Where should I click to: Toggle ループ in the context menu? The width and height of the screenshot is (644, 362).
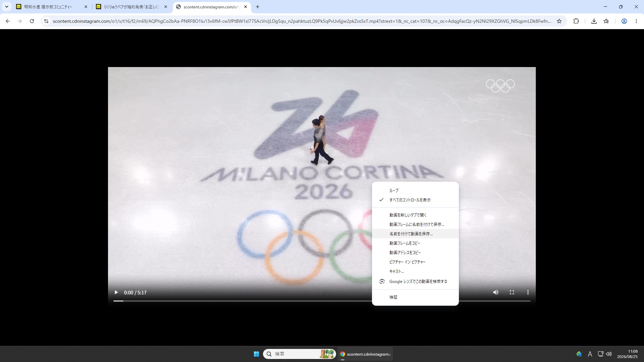tap(415, 190)
